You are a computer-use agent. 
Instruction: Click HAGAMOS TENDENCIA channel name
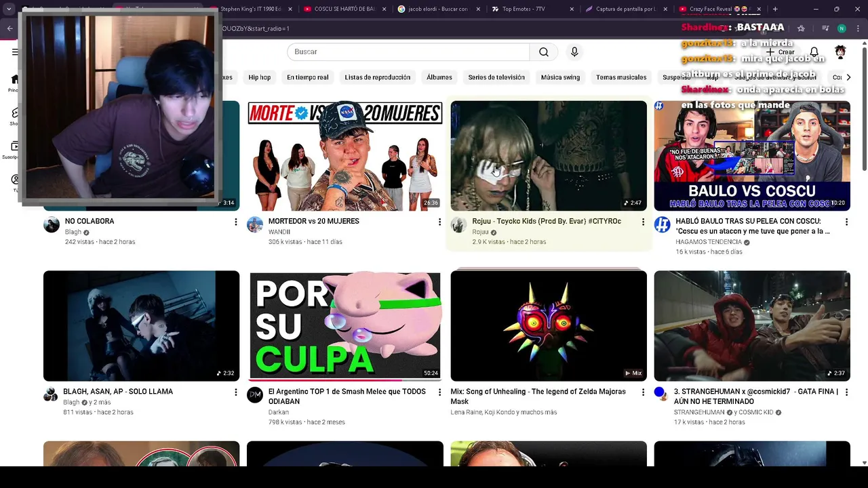(x=709, y=242)
